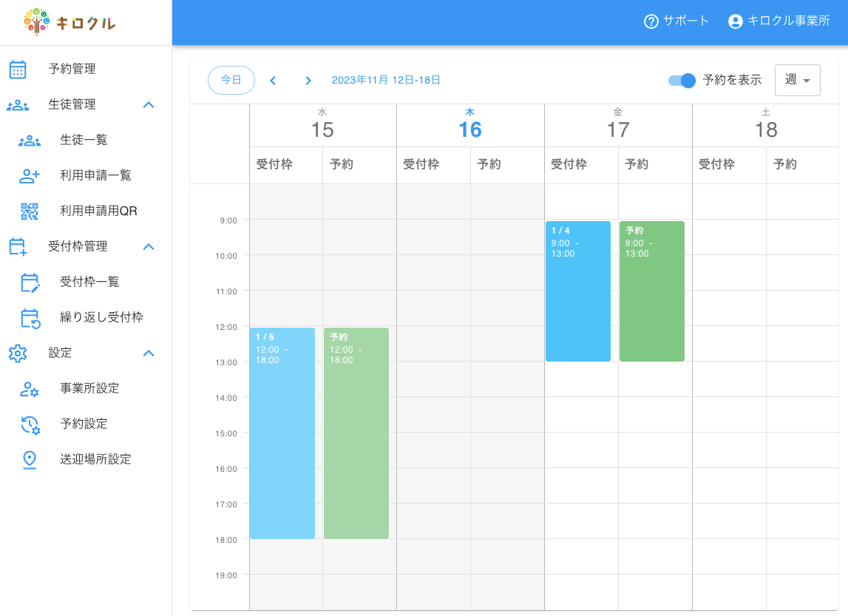Open the 受付枠一覧 slot list icon
The width and height of the screenshot is (848, 616).
(x=30, y=282)
